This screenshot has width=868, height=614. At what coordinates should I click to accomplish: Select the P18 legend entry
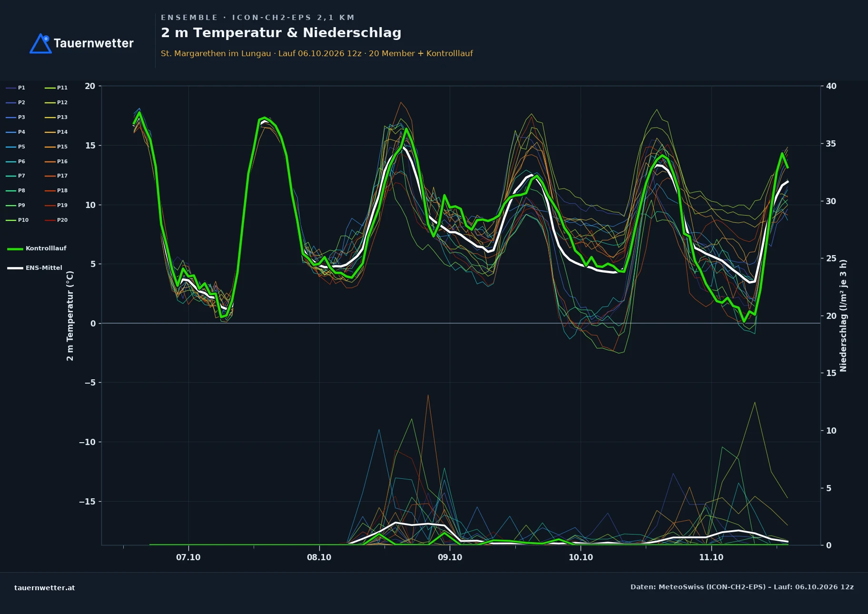[x=56, y=190]
